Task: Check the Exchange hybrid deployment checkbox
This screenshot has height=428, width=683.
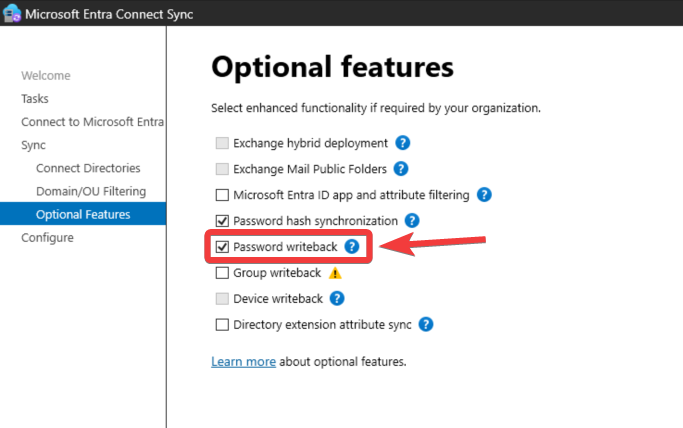Action: (222, 143)
